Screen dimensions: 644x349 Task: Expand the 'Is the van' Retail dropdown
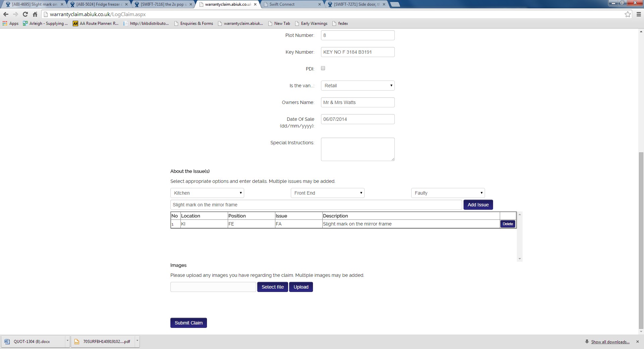(358, 86)
